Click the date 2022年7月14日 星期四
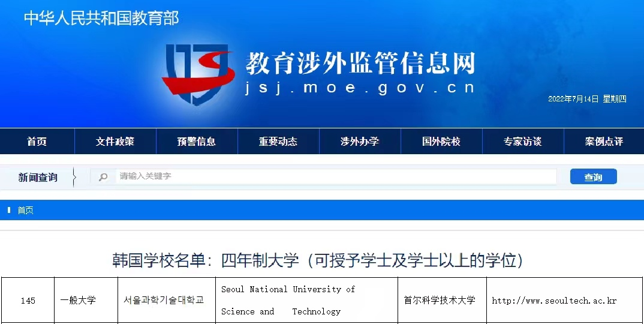644x324 pixels. [587, 98]
